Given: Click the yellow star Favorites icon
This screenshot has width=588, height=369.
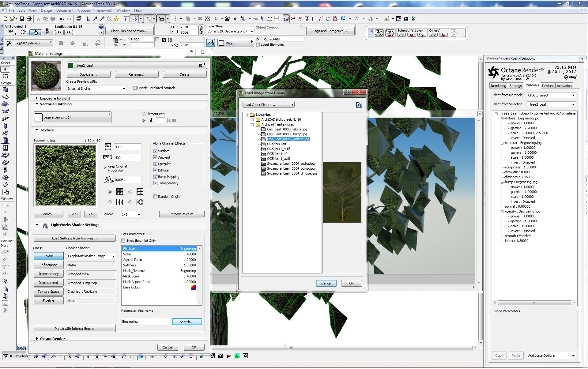Looking at the screenshot, I should tap(116, 19).
